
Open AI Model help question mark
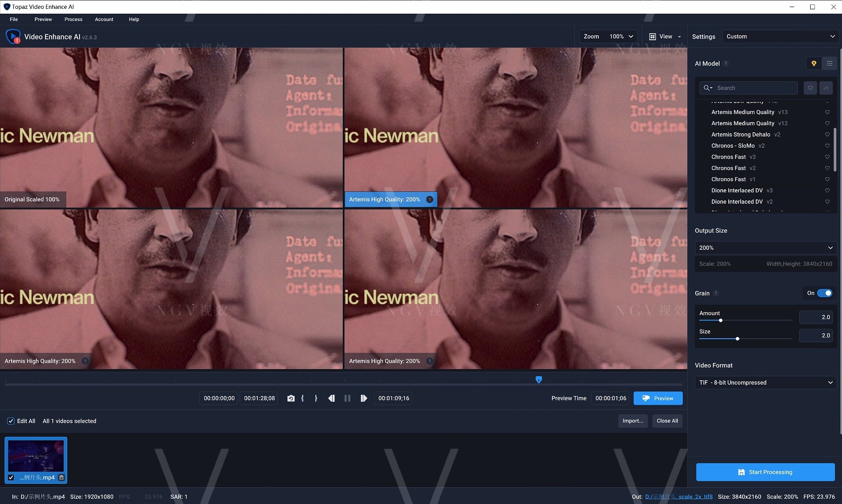pyautogui.click(x=726, y=64)
